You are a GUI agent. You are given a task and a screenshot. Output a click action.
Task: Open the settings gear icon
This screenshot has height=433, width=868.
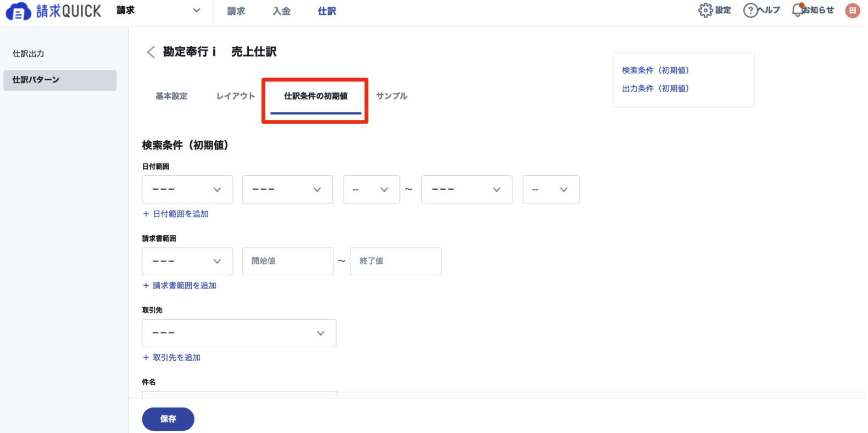click(705, 10)
